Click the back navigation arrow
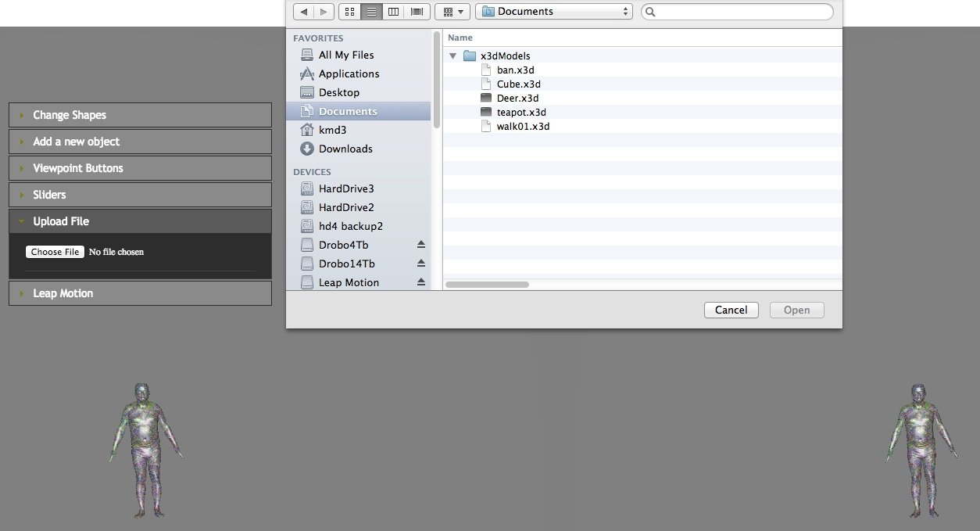This screenshot has height=531, width=980. (x=303, y=12)
